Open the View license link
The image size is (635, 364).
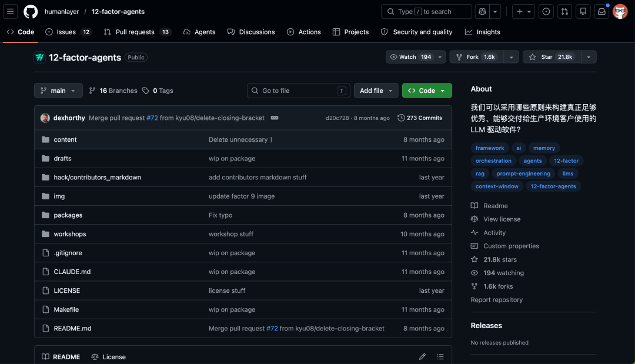496,219
